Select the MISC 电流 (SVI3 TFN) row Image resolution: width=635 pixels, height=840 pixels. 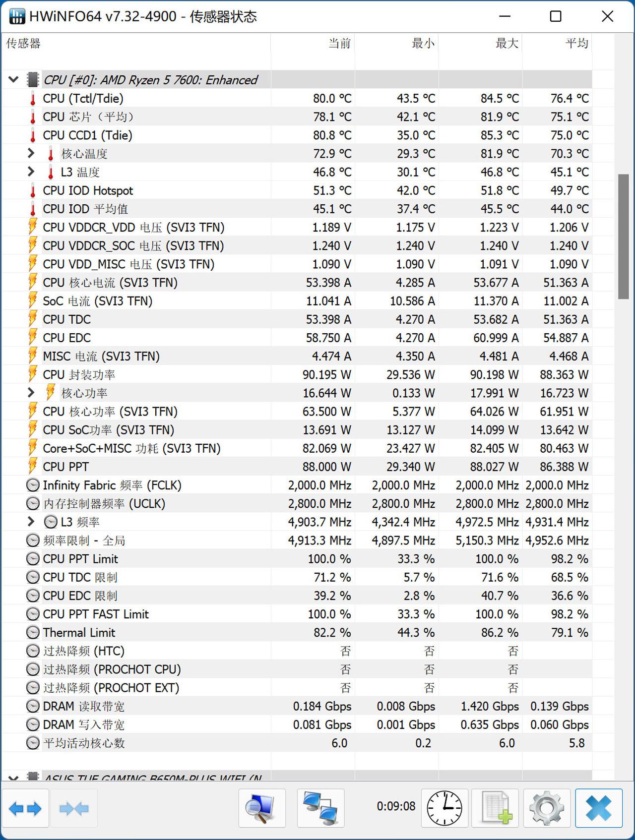point(297,356)
